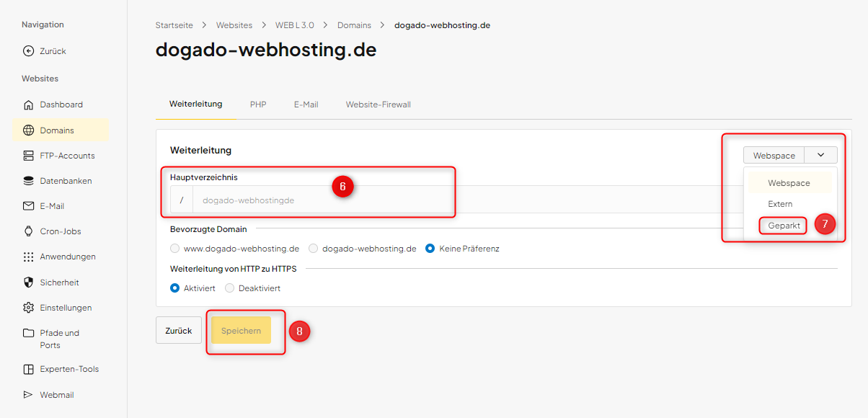Click the Pfade und Ports folder icon
Screen dimensions: 868x418
(29, 333)
